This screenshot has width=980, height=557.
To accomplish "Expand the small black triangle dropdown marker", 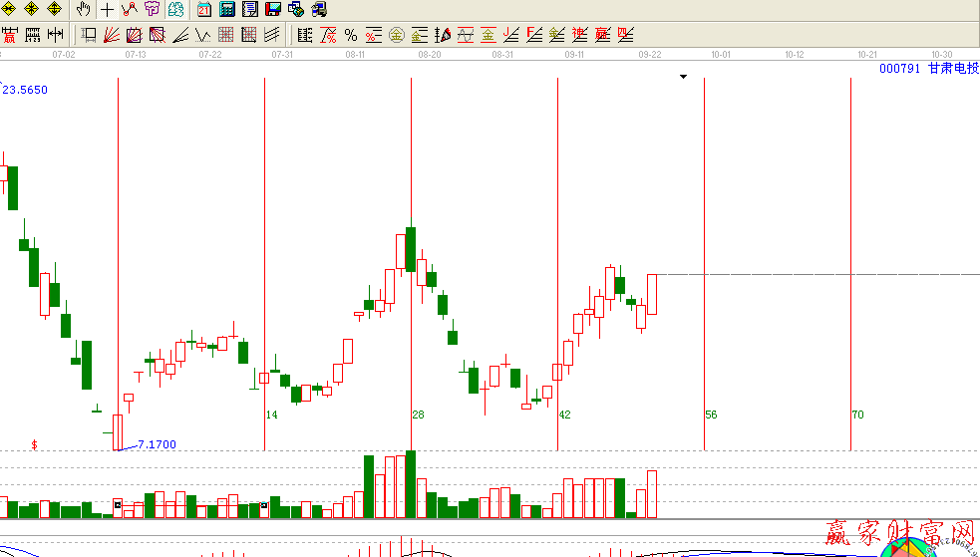I will pyautogui.click(x=684, y=76).
